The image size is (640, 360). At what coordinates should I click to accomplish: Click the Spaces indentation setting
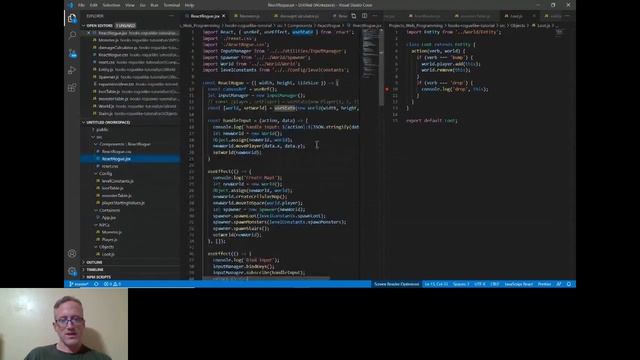pyautogui.click(x=461, y=284)
